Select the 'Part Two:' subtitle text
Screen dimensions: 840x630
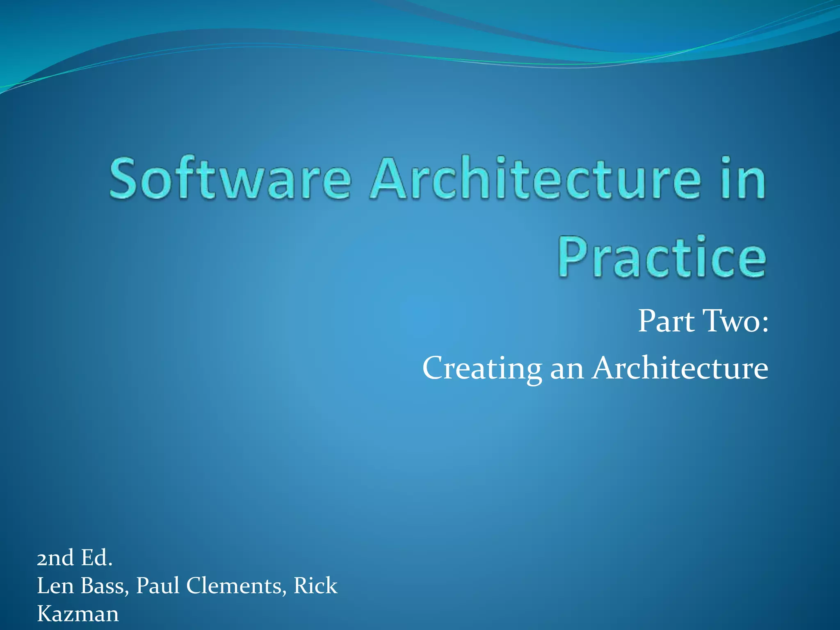703,321
